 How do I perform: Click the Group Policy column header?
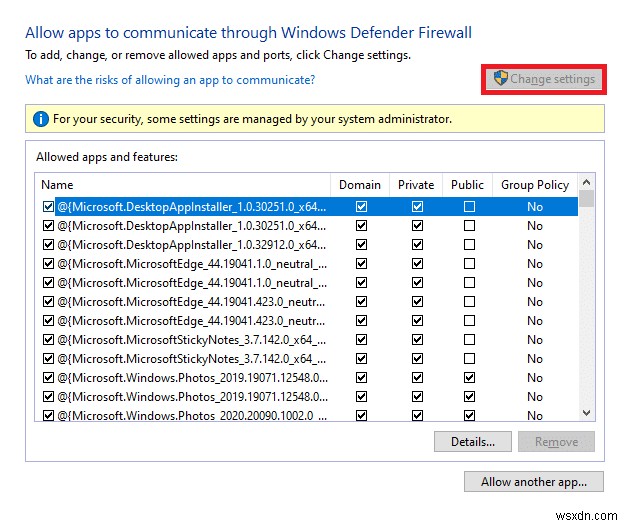[535, 185]
